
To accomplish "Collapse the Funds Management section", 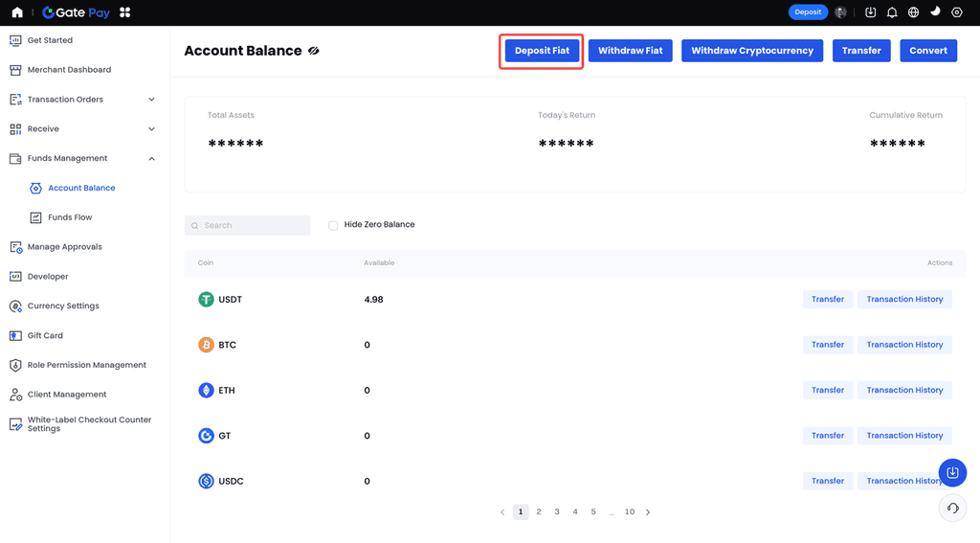I will pyautogui.click(x=151, y=159).
